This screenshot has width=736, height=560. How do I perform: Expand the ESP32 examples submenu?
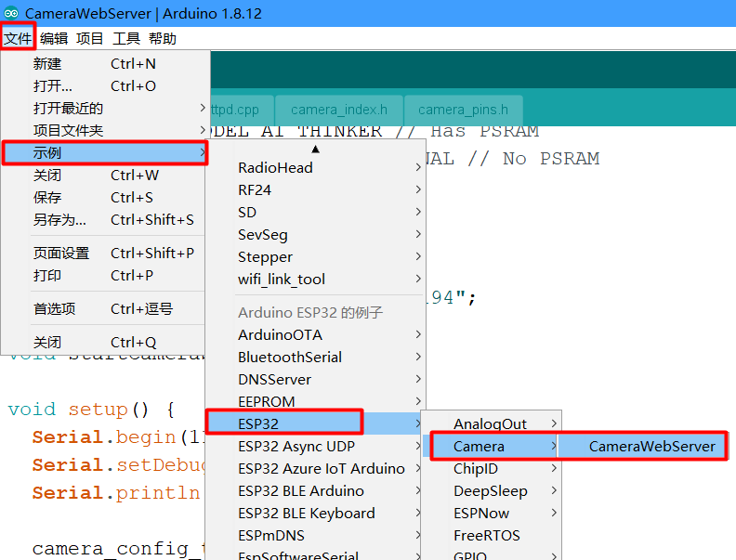click(315, 423)
